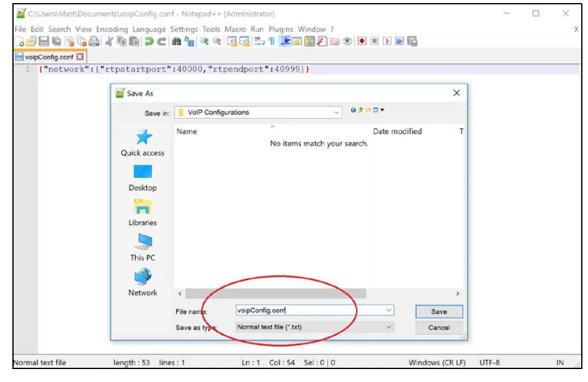Create a new document from toolbar

point(20,41)
